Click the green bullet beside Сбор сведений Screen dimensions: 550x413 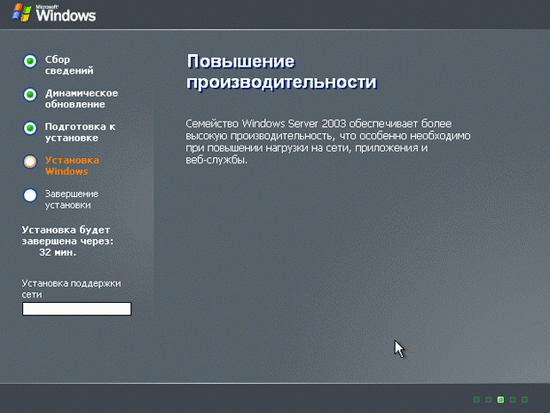(30, 61)
